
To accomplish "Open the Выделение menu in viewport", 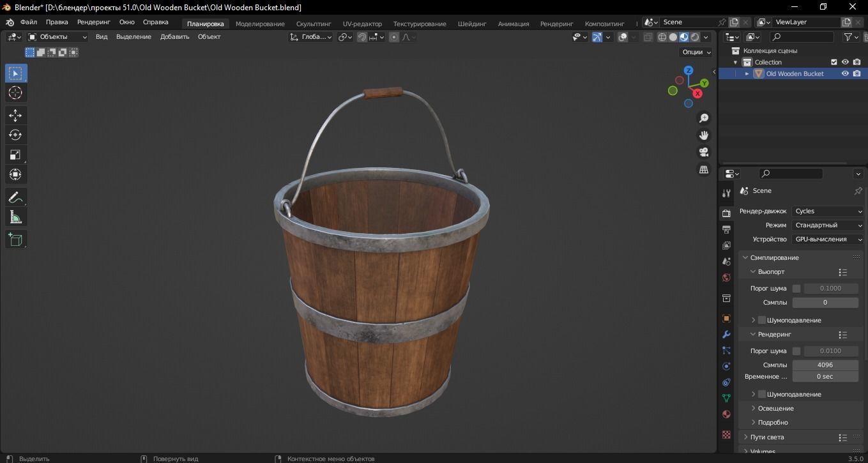I will (133, 37).
